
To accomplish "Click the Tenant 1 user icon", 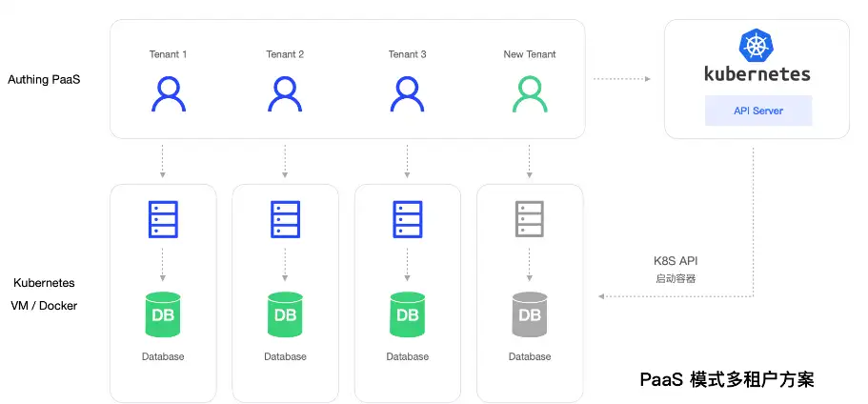I will [x=169, y=94].
